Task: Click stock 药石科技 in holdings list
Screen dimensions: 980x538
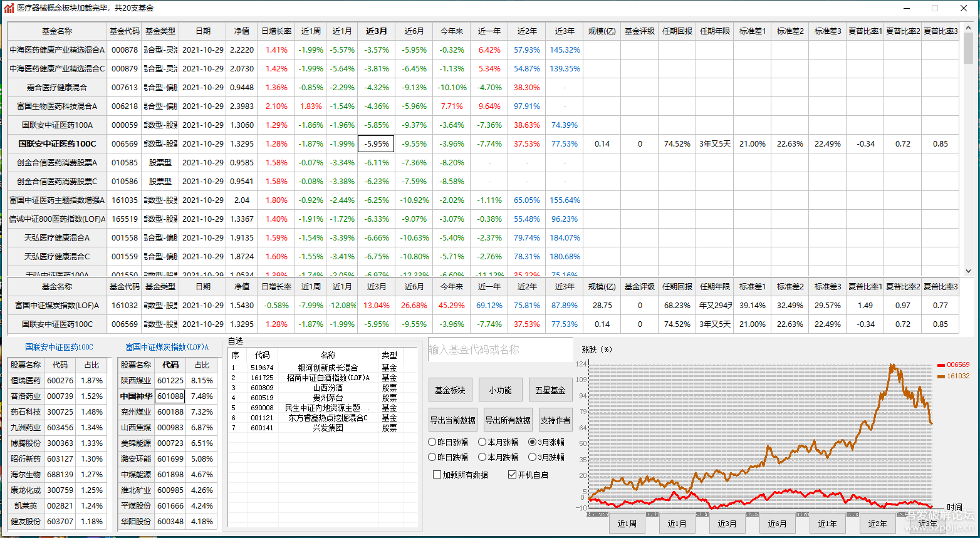Action: tap(26, 411)
